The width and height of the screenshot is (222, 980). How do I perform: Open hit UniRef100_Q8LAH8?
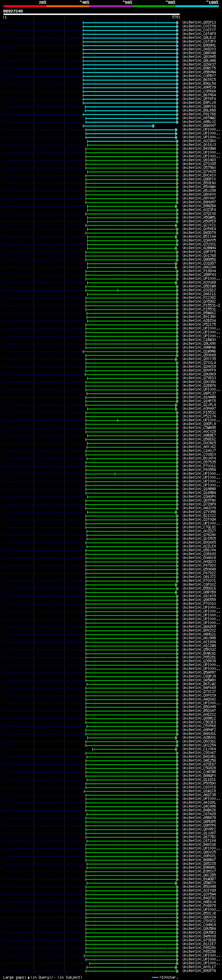coord(199,60)
